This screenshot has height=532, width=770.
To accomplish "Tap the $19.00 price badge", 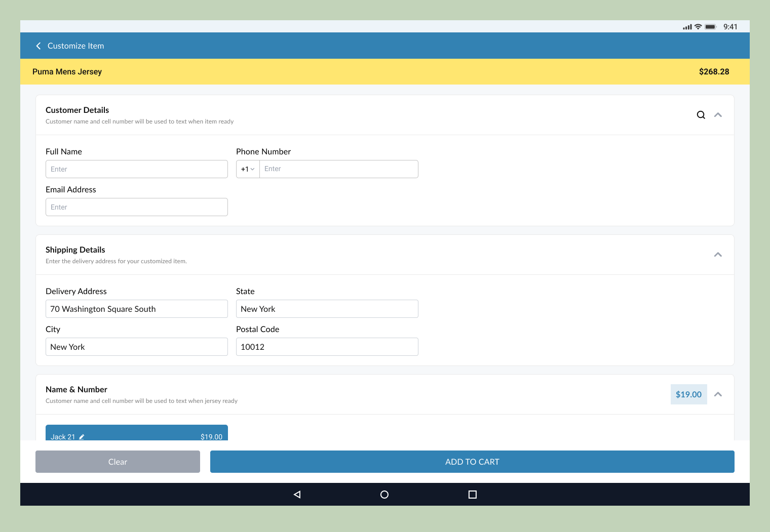I will point(688,394).
